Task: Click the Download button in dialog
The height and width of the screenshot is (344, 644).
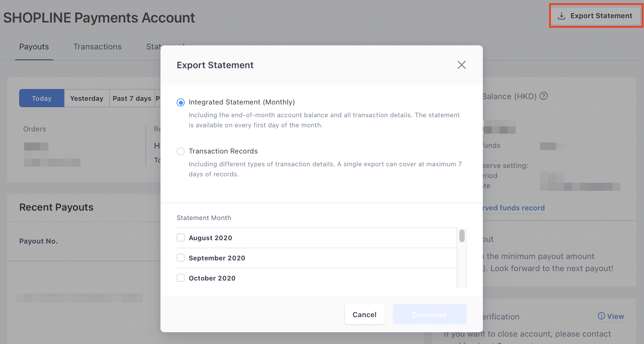Action: [x=429, y=314]
